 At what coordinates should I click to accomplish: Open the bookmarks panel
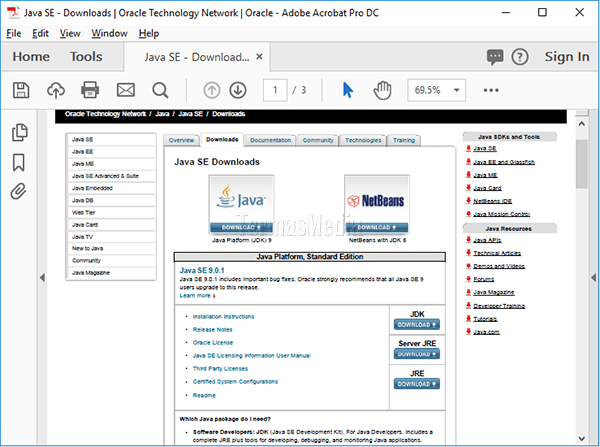(19, 162)
